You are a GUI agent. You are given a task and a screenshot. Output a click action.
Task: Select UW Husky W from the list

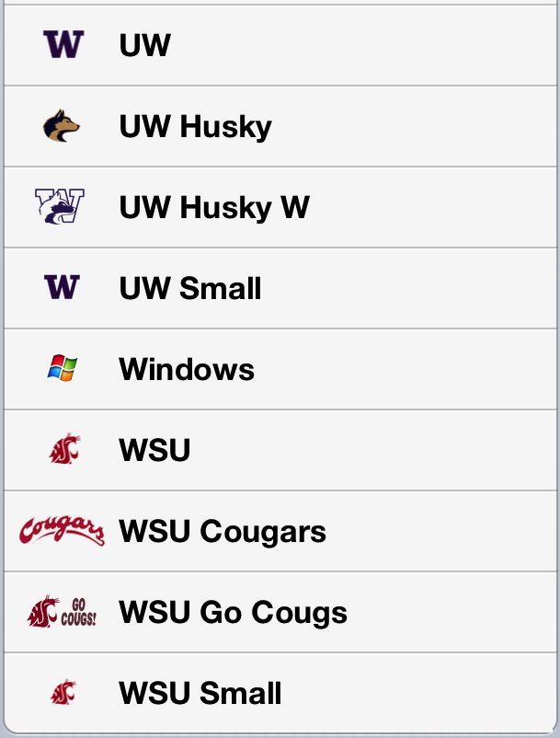point(280,207)
